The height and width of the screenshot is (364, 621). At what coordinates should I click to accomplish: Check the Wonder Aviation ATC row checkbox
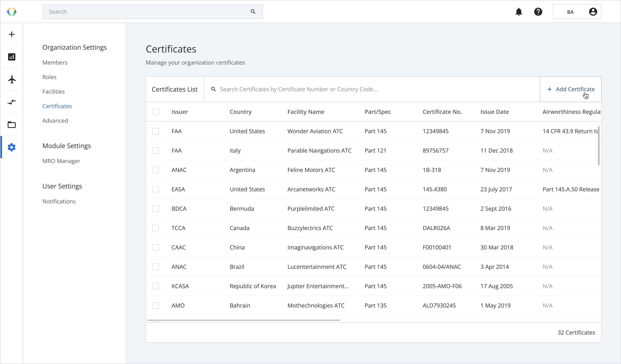click(x=155, y=131)
